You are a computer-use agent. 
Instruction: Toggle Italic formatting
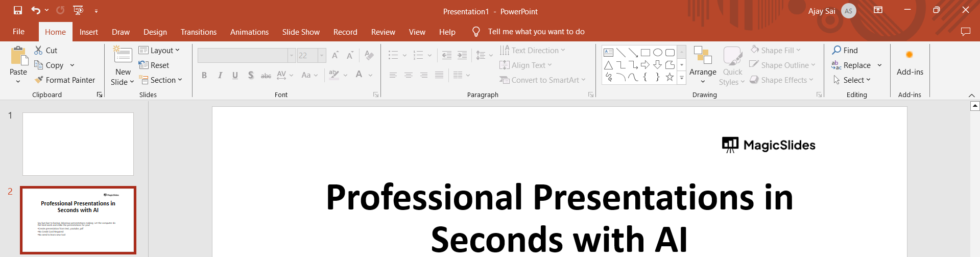coord(220,75)
